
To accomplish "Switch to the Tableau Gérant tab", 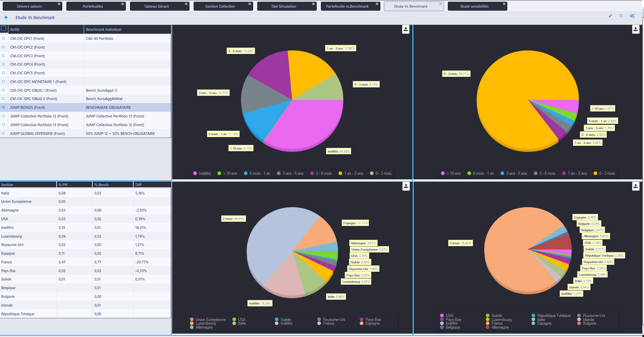I will [160, 6].
